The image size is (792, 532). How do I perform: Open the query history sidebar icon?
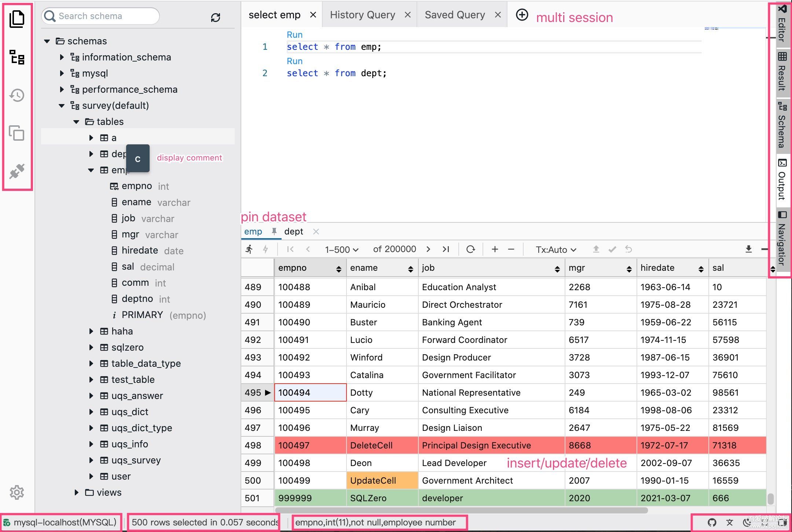(17, 95)
